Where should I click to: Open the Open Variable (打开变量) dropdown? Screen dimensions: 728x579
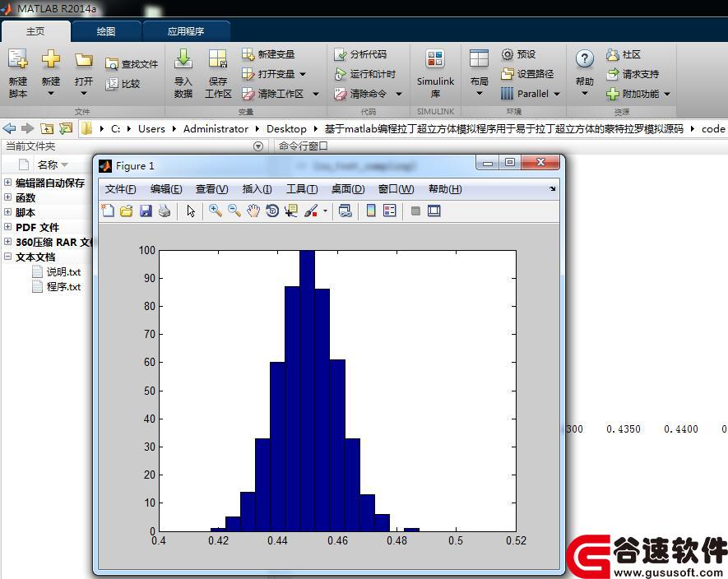tap(303, 74)
